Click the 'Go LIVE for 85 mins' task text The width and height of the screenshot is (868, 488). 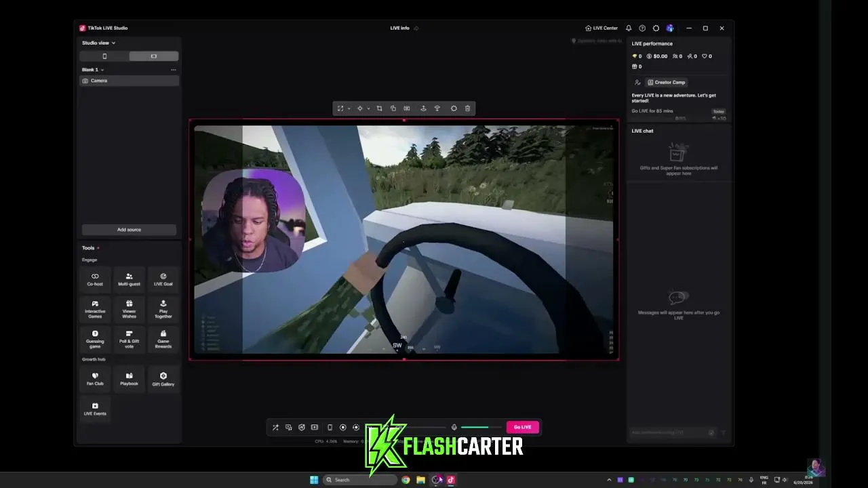[x=652, y=111]
